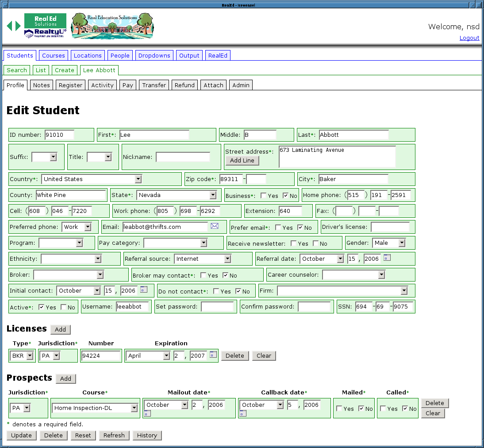Open the Register sub-tab

coord(70,85)
